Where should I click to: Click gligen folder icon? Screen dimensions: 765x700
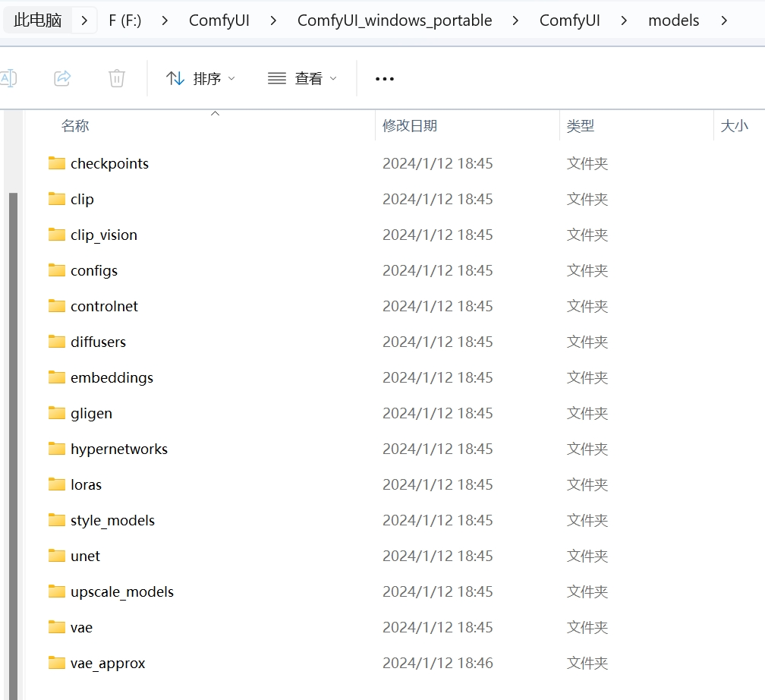click(x=57, y=412)
